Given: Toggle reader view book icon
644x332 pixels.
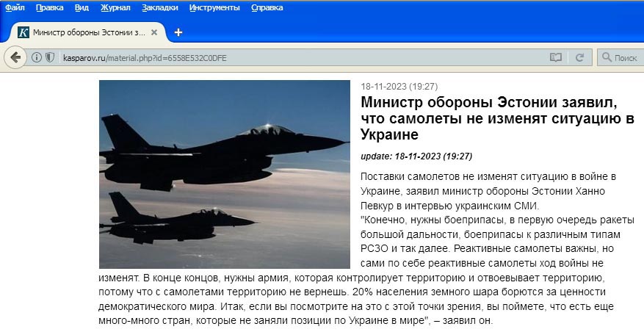Looking at the screenshot, I should (556, 57).
